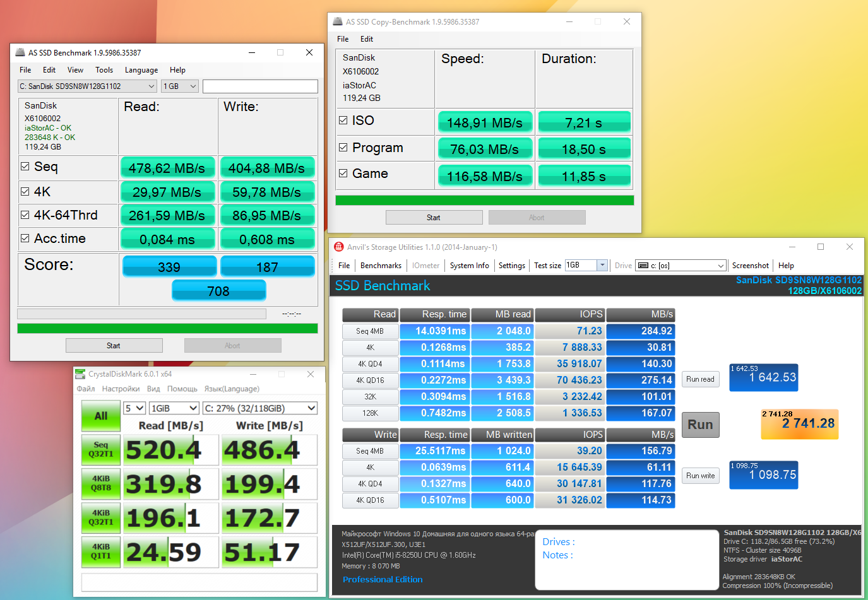Click the 4K QD16 read row label
This screenshot has width=868, height=600.
(371, 380)
